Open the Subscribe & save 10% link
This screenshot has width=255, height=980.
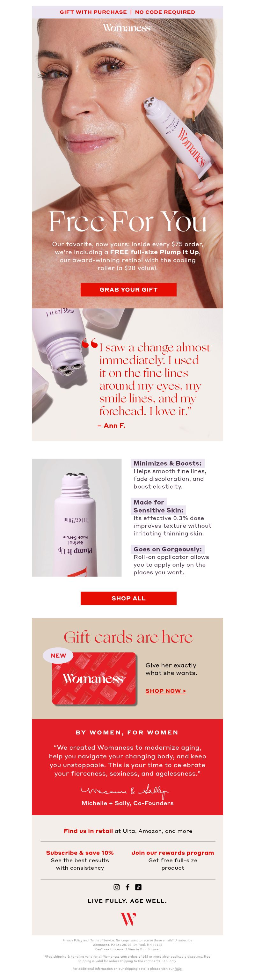pos(80,852)
